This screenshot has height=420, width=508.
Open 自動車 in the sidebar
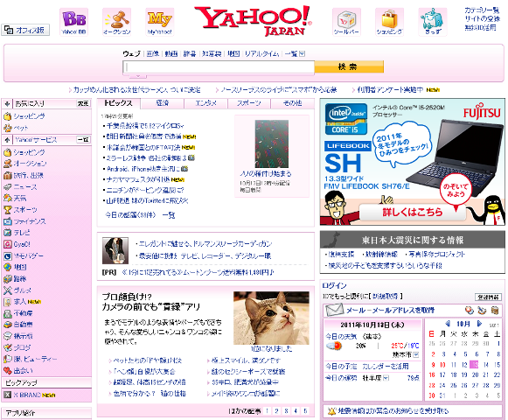23,325
